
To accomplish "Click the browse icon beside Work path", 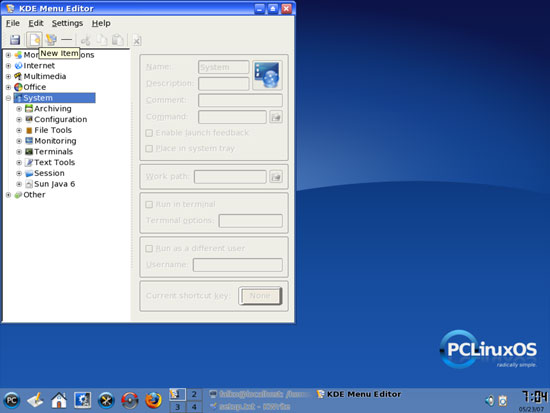I will tap(276, 176).
